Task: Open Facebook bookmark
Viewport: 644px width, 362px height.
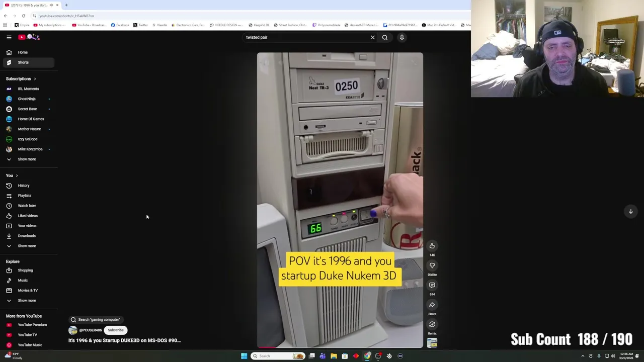Action: click(120, 25)
